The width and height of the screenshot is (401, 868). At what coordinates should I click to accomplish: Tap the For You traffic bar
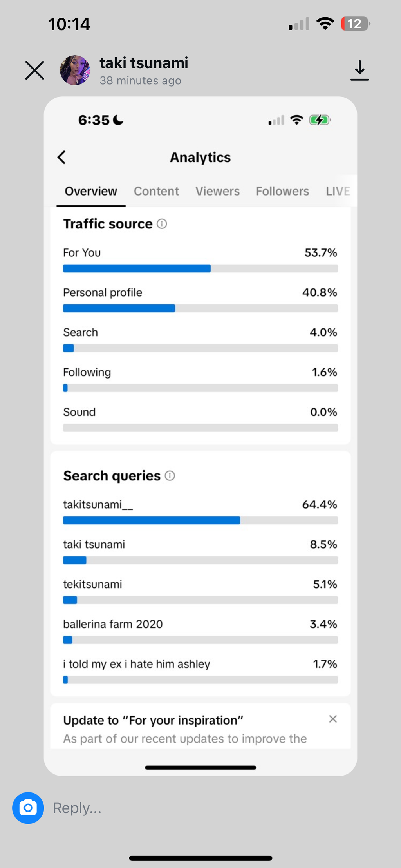pos(200,268)
